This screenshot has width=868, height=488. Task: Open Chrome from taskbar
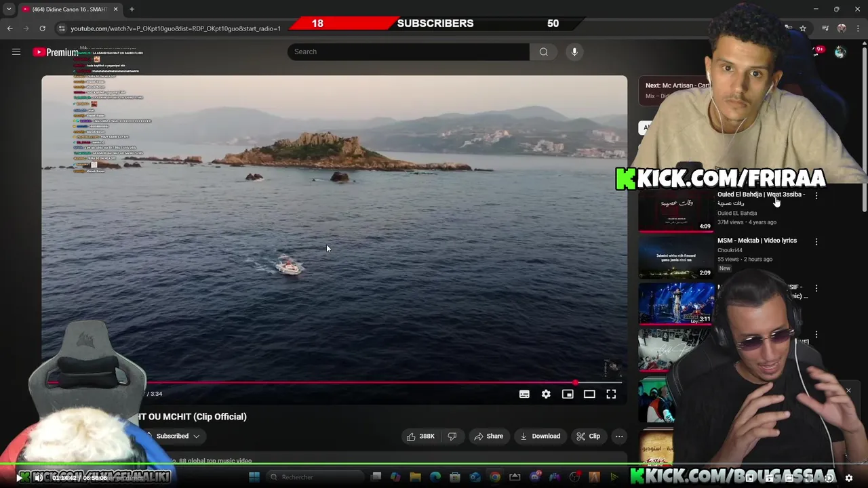495,477
